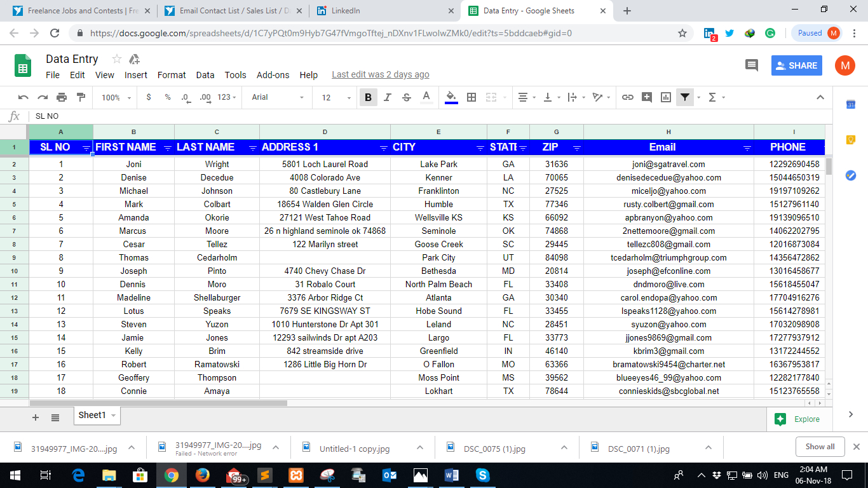Toggle strikethrough formatting
The image size is (868, 488).
(x=405, y=97)
